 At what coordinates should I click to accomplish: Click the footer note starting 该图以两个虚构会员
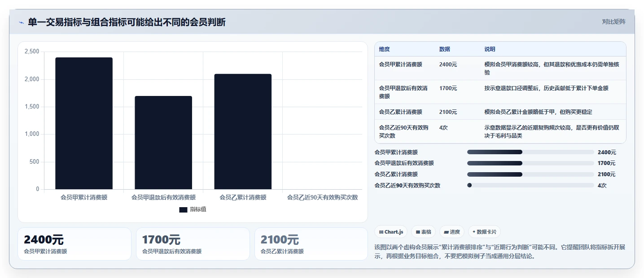pyautogui.click(x=500, y=252)
